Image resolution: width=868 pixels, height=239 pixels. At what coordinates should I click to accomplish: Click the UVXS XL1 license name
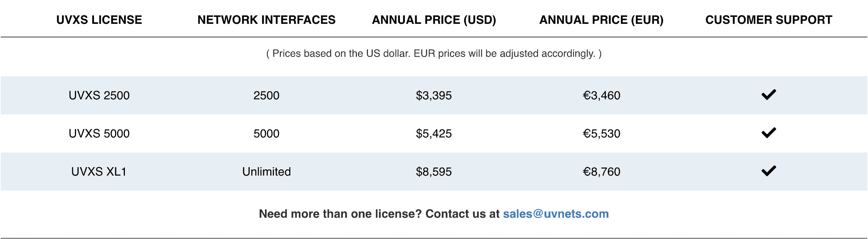(99, 172)
